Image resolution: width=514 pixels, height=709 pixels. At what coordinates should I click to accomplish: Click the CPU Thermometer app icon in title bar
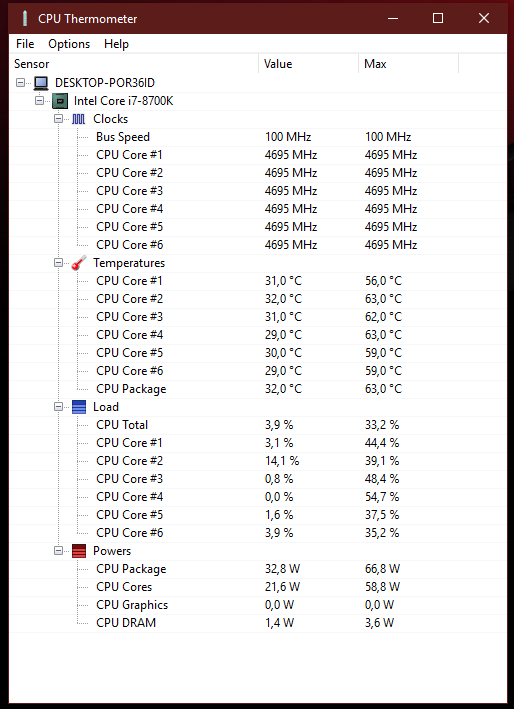coord(25,19)
